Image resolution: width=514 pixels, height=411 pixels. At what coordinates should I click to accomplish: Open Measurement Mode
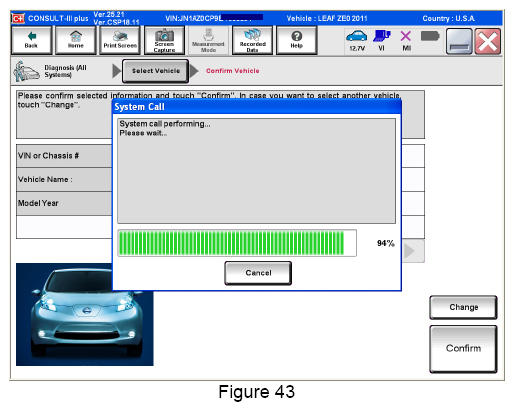pyautogui.click(x=208, y=41)
